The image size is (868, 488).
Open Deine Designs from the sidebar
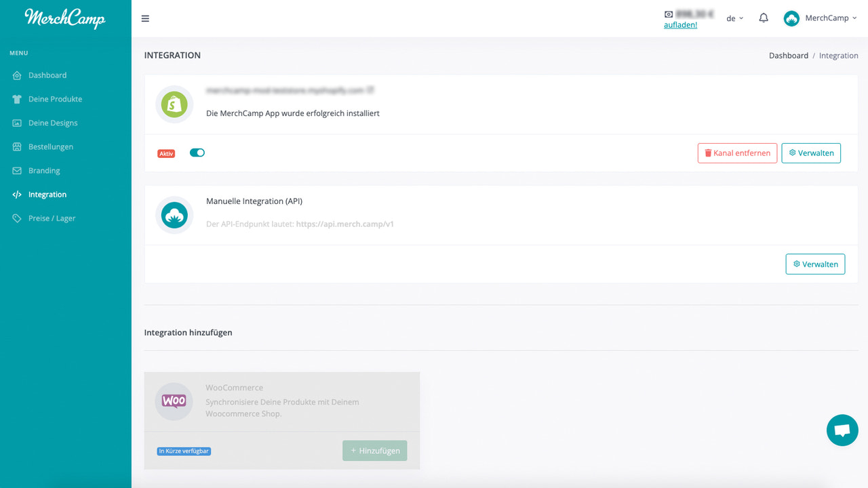16,123
